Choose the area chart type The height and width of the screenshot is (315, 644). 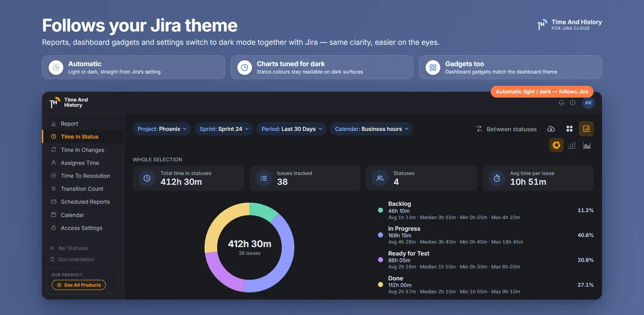587,145
